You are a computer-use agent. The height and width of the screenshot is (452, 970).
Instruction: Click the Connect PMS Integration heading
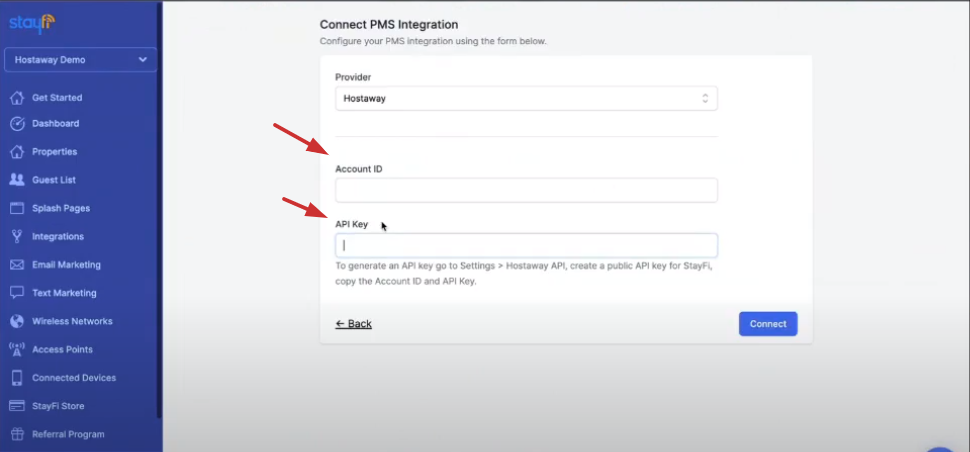pyautogui.click(x=389, y=25)
